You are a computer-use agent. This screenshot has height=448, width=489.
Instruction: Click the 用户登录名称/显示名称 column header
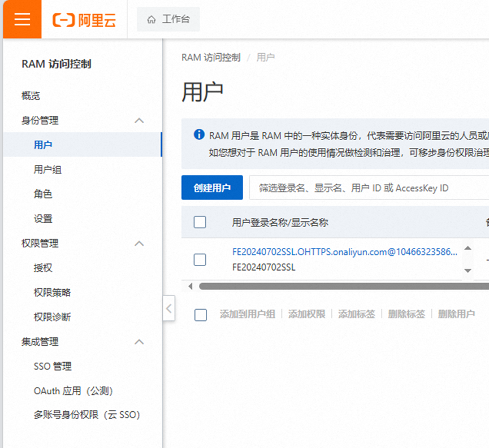pos(280,222)
